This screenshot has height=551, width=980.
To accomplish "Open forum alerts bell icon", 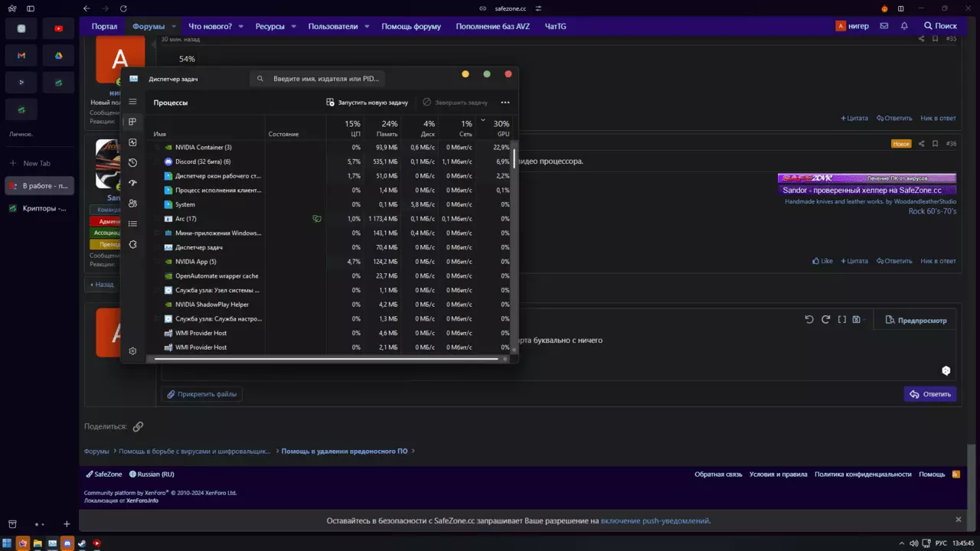I will click(904, 26).
